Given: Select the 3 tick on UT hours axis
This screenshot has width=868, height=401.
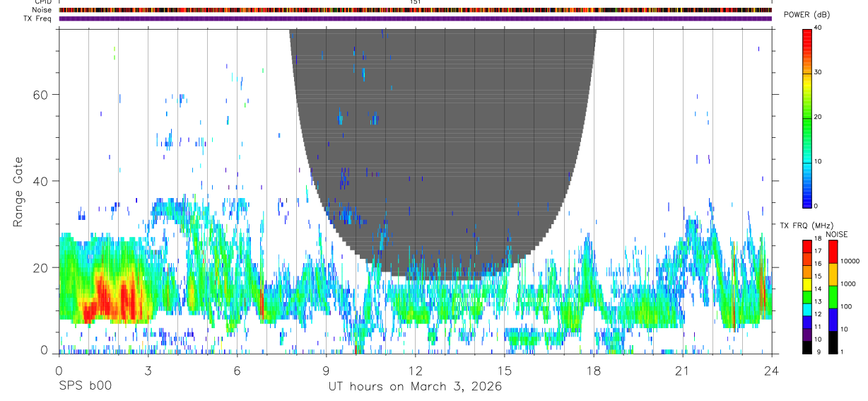Looking at the screenshot, I should 148,370.
